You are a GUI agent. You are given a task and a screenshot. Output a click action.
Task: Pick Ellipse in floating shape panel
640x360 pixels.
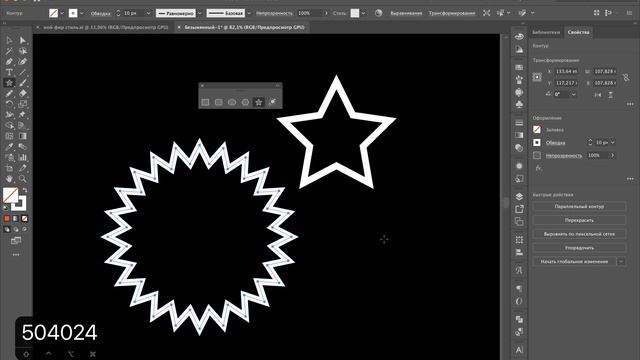(232, 102)
